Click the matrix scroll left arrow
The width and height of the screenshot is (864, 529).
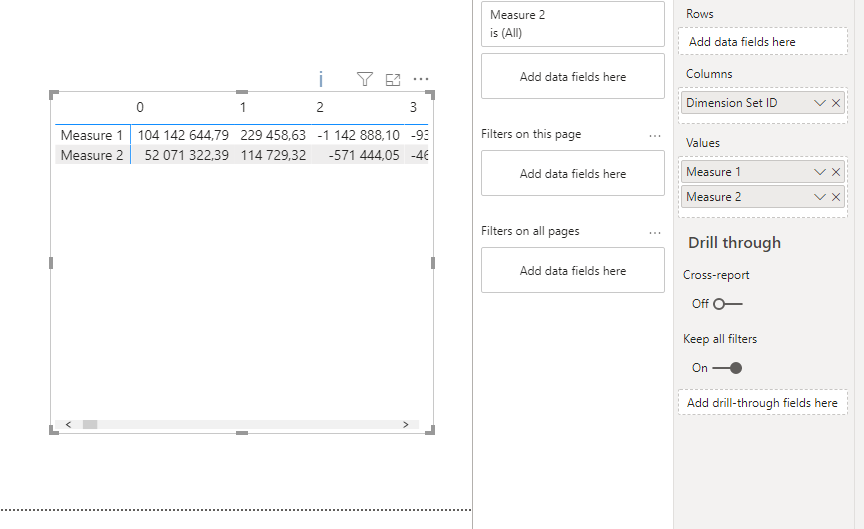click(68, 424)
